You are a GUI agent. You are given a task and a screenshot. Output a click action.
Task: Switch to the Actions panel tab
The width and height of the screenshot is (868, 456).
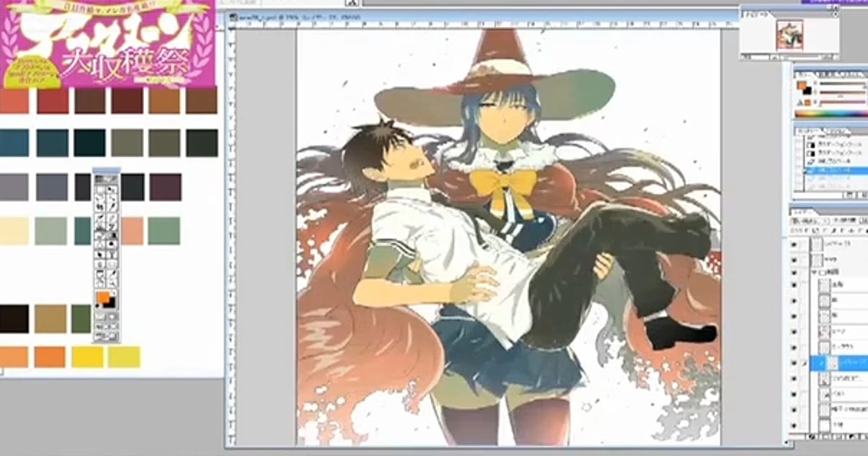(x=837, y=131)
